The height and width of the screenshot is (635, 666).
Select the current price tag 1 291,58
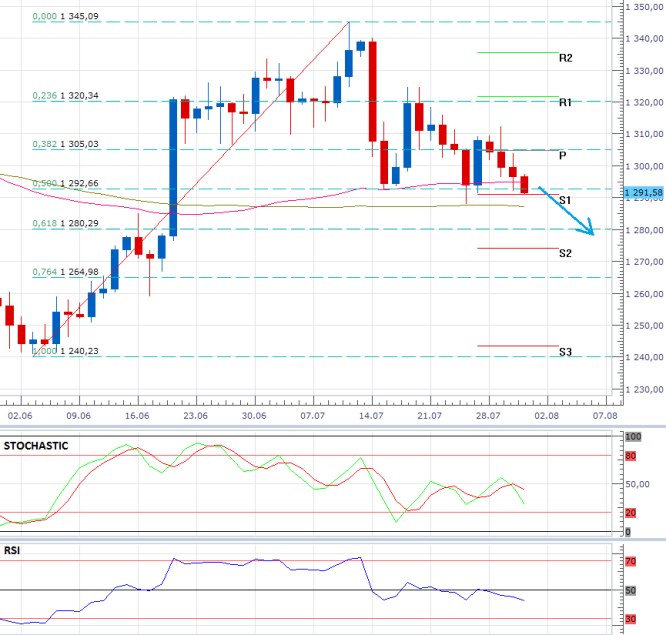click(643, 192)
